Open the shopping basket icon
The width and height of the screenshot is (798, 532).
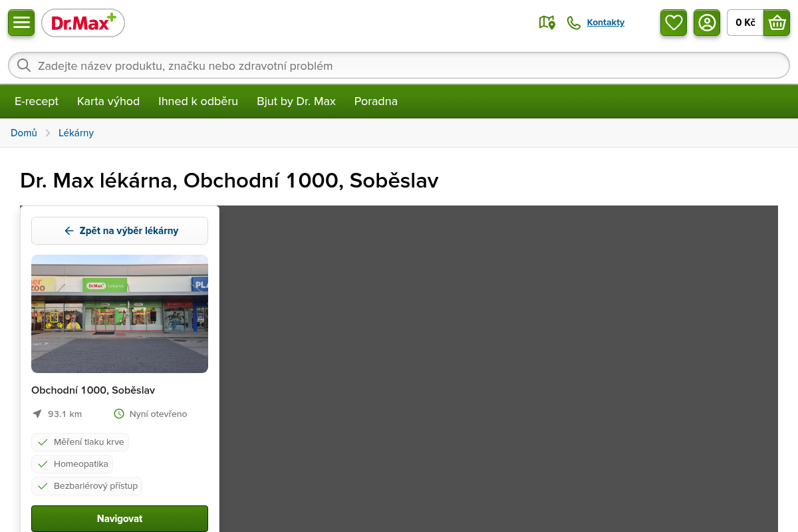(x=777, y=23)
